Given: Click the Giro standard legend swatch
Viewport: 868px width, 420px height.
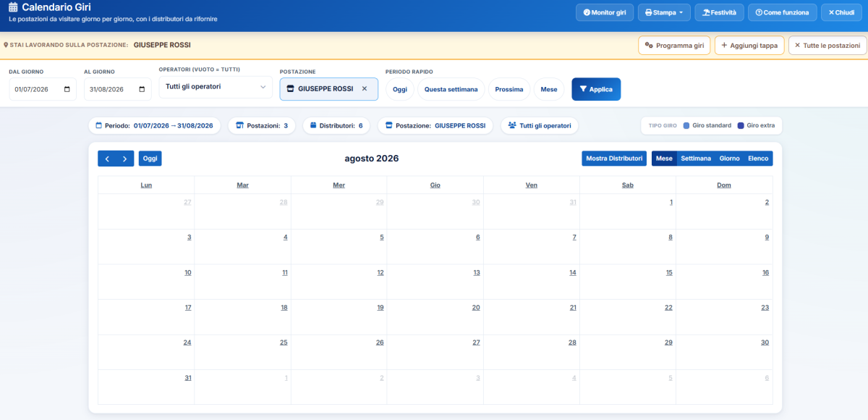Looking at the screenshot, I should (x=687, y=125).
